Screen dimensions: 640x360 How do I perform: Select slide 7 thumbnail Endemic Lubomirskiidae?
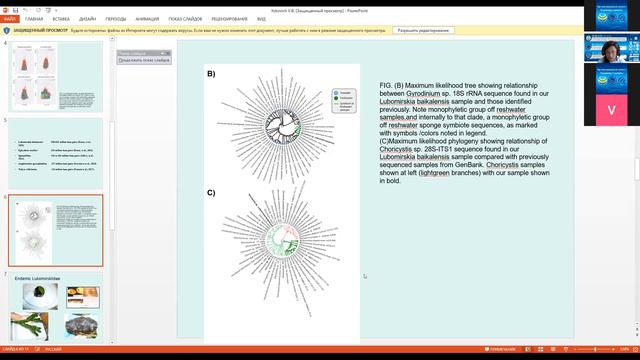click(x=56, y=307)
